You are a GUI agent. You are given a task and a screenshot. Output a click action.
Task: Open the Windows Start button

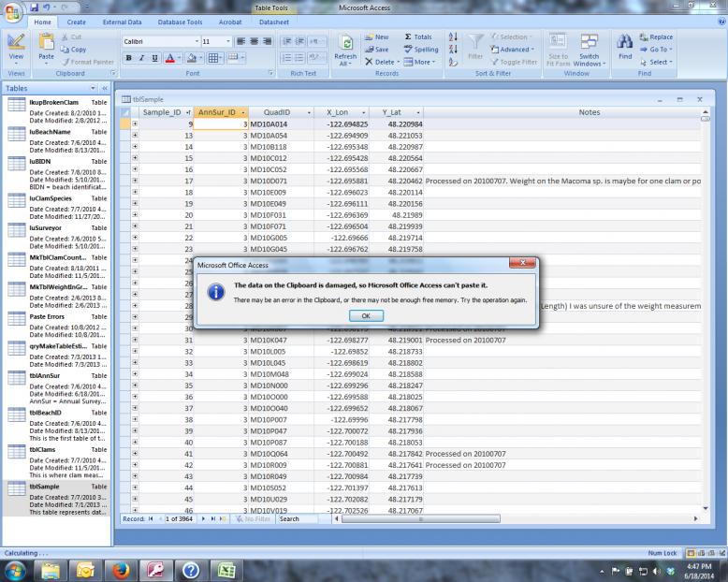[x=15, y=571]
